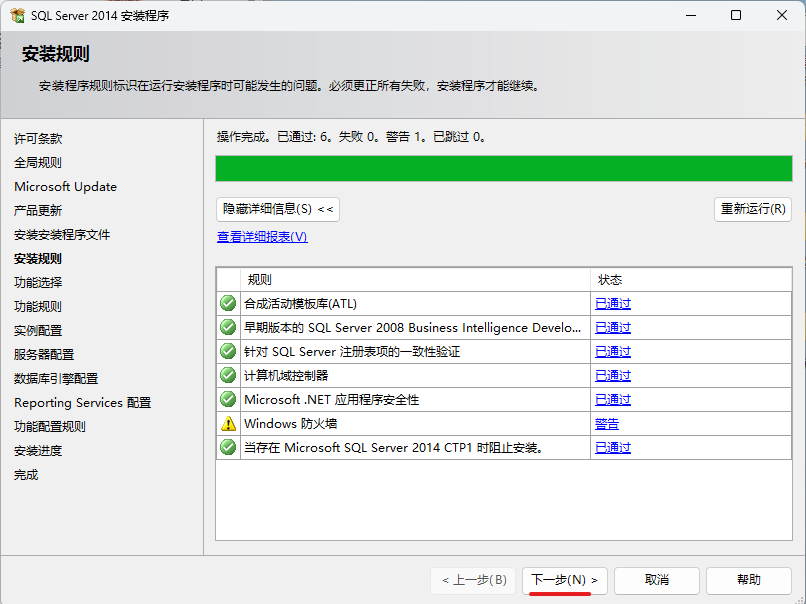Select rule row Microsoft .NET 应用程序安全性
The height and width of the screenshot is (604, 806).
tap(504, 399)
